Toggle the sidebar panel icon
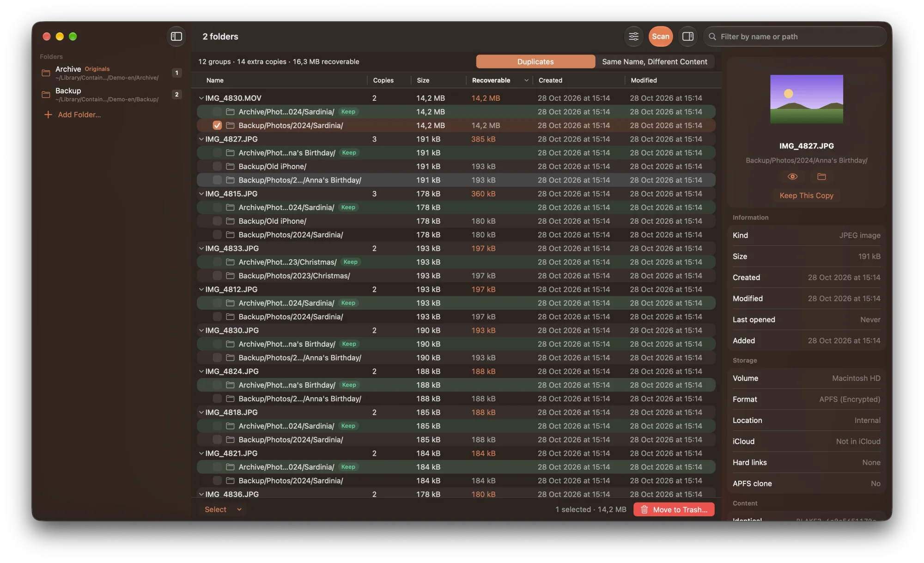 click(176, 37)
